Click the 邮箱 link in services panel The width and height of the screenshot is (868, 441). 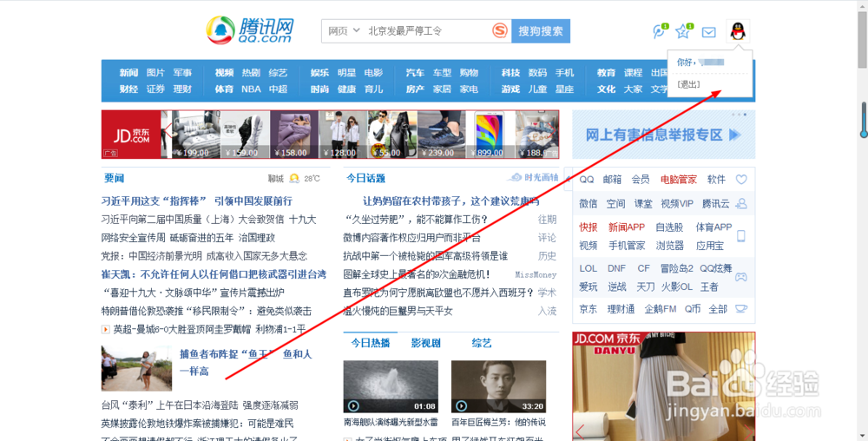(x=612, y=180)
